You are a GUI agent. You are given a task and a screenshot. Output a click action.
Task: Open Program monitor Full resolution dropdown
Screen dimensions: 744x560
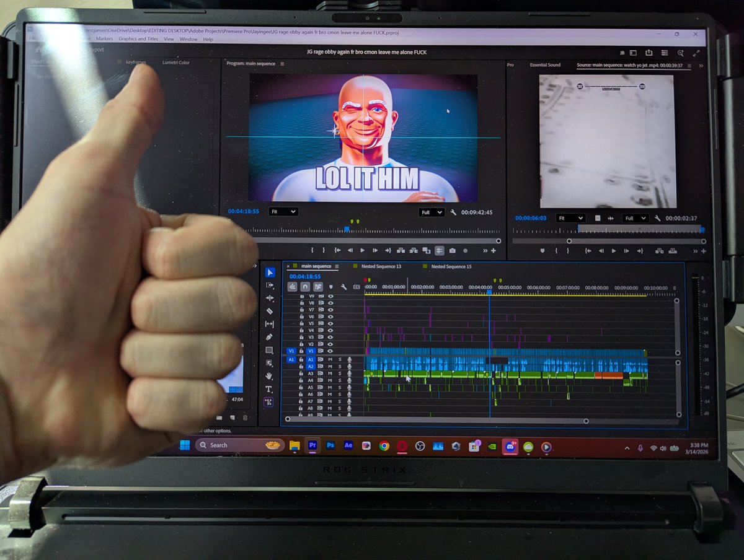tap(432, 212)
